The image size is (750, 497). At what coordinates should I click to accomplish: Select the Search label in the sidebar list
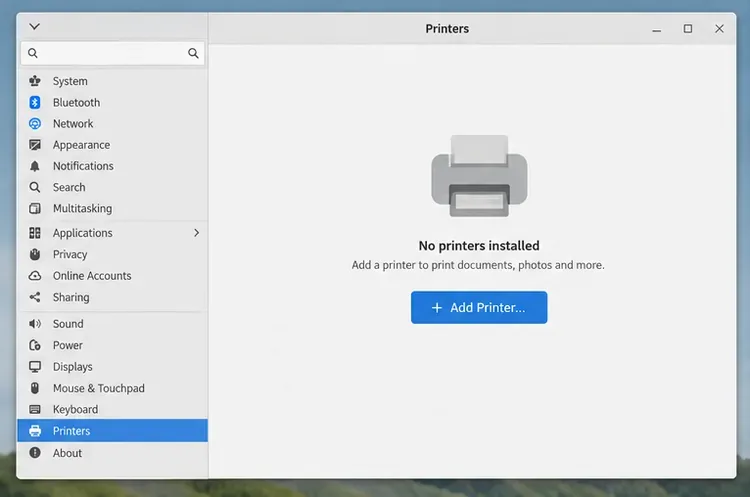(x=69, y=187)
